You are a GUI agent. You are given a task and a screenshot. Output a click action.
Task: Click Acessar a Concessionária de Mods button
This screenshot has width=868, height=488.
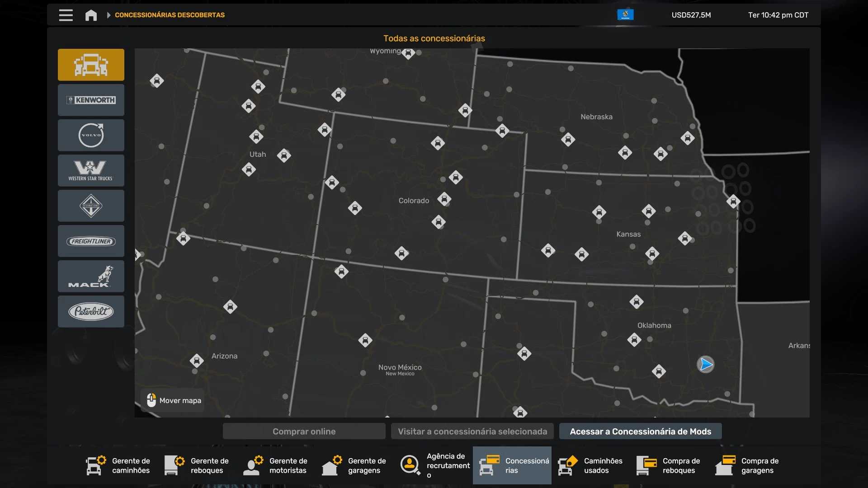[640, 432]
